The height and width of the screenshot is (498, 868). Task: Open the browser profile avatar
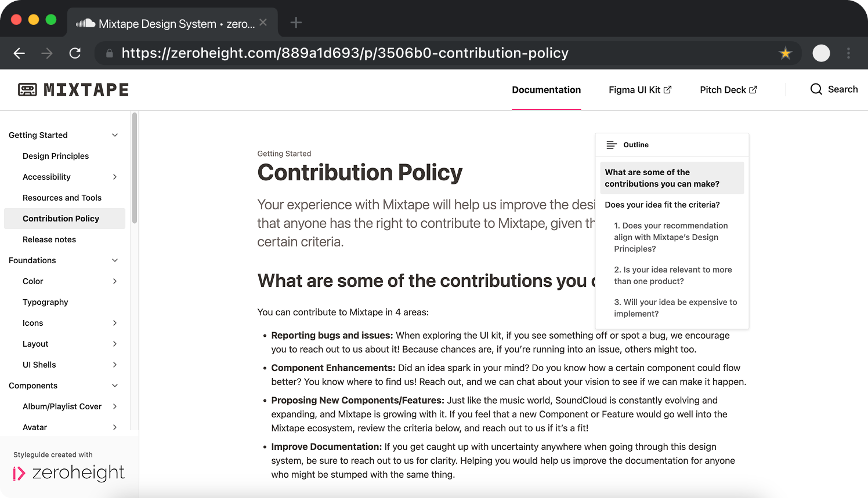point(821,53)
